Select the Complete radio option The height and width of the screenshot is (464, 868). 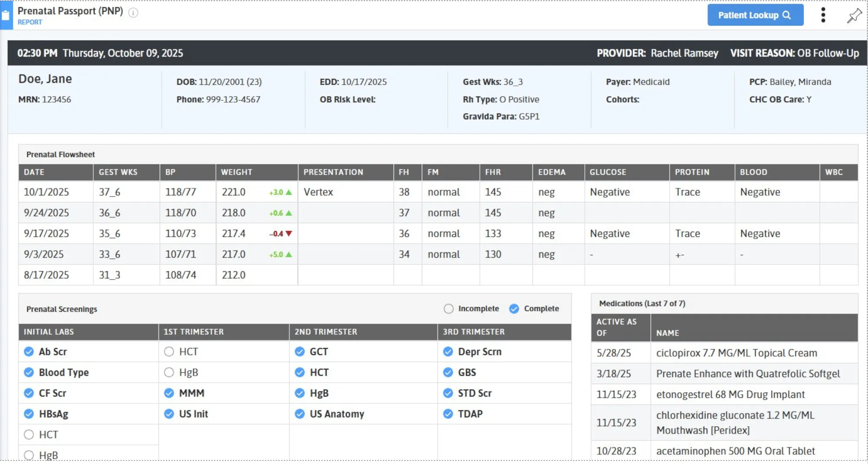[514, 309]
